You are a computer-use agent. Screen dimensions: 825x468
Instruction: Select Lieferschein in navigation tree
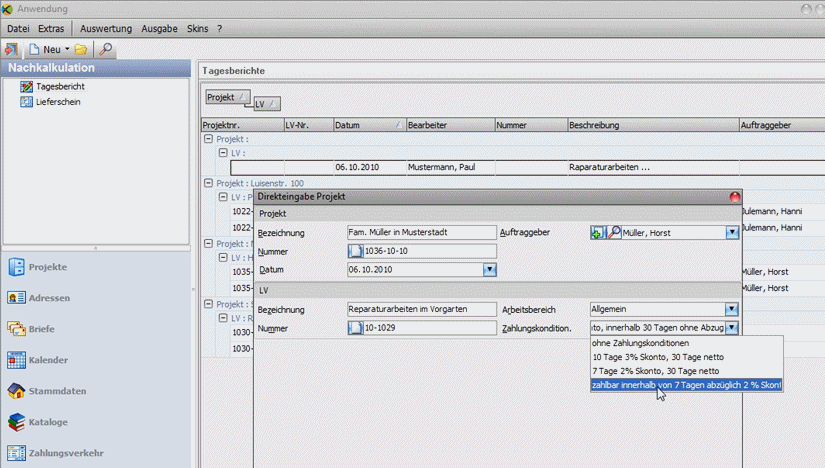click(58, 102)
